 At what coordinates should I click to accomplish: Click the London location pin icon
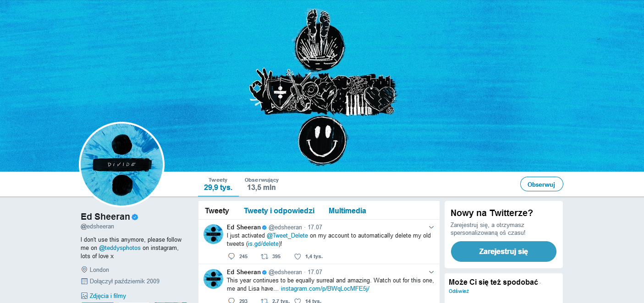coord(84,270)
